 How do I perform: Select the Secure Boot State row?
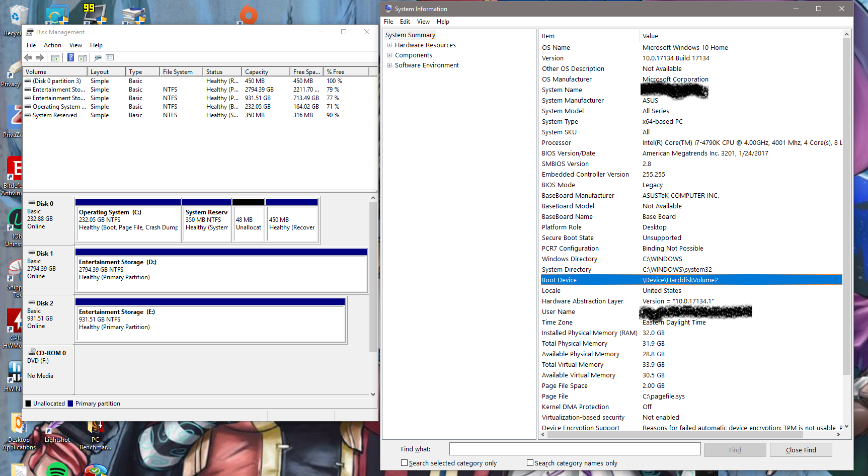pos(691,238)
